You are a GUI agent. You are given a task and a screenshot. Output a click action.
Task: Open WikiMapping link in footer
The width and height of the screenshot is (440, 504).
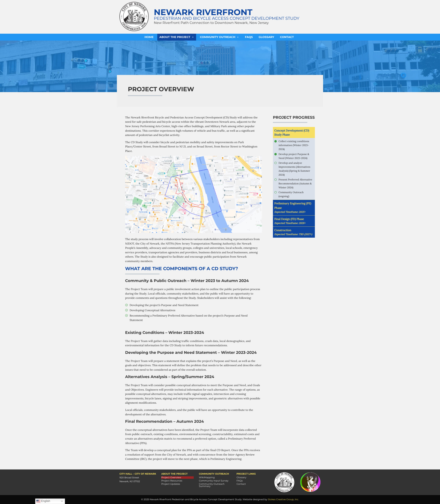click(x=206, y=477)
